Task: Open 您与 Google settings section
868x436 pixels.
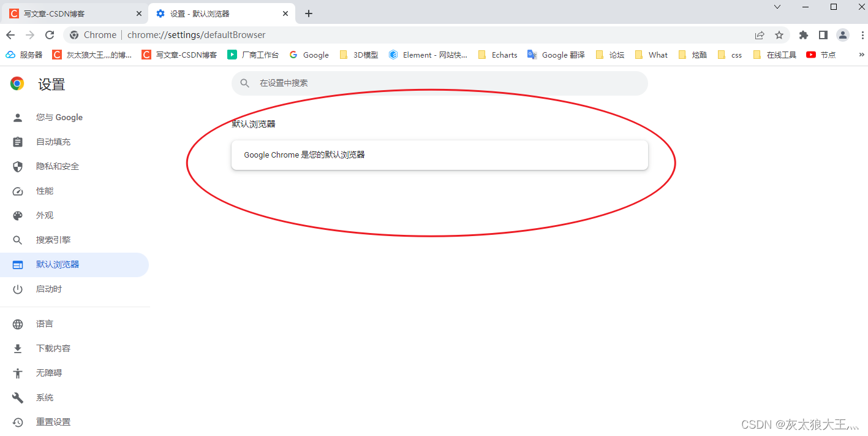Action: click(x=74, y=117)
